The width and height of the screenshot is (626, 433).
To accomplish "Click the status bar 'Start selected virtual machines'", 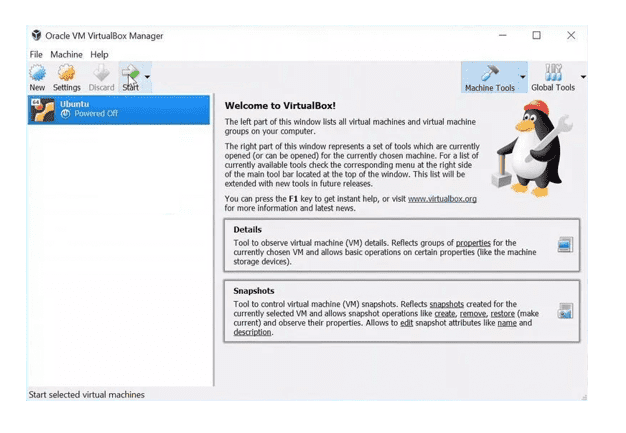I will 86,395.
